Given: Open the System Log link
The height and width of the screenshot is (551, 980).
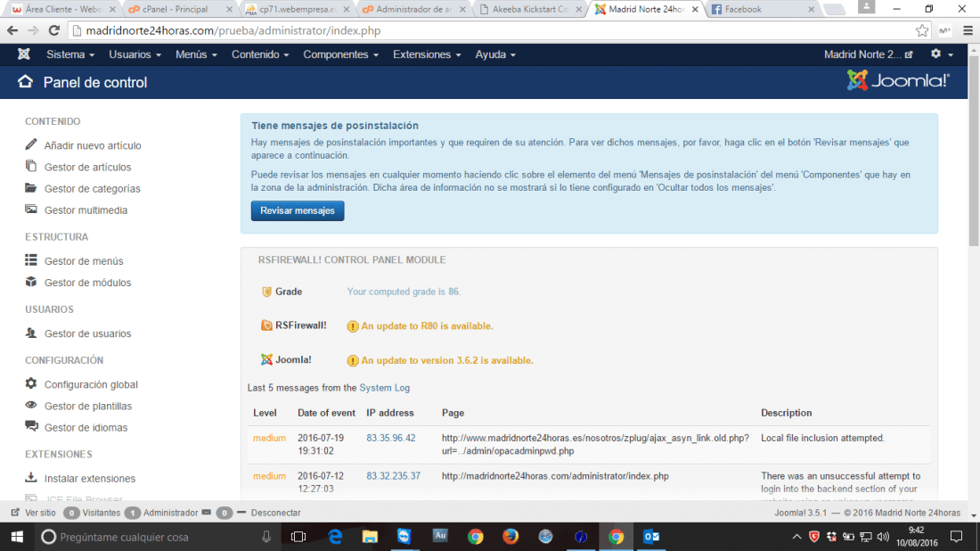Looking at the screenshot, I should point(384,388).
